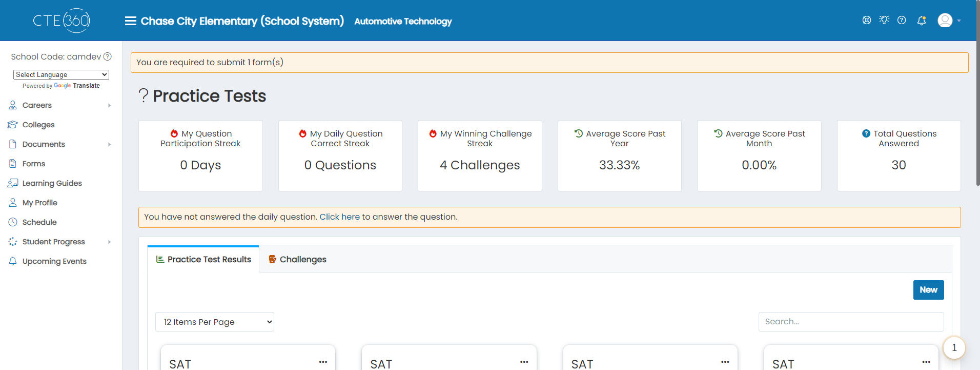Click the Learning Guides icon
The width and height of the screenshot is (980, 370).
(13, 183)
